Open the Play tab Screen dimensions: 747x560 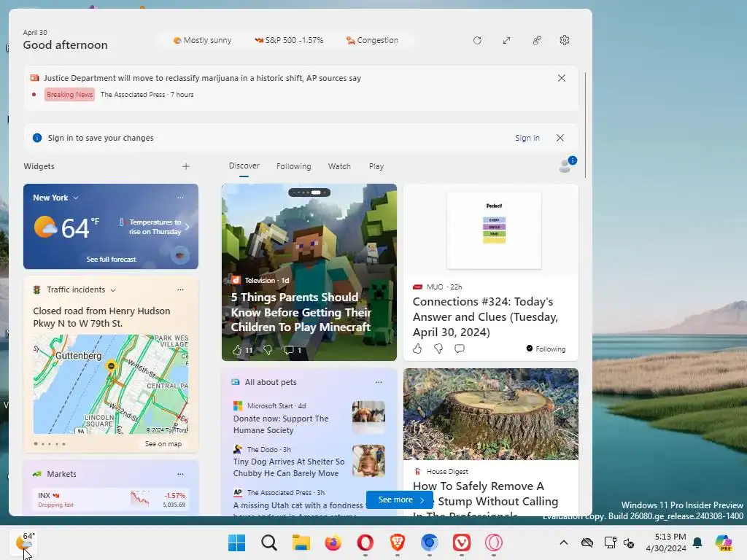pos(376,166)
